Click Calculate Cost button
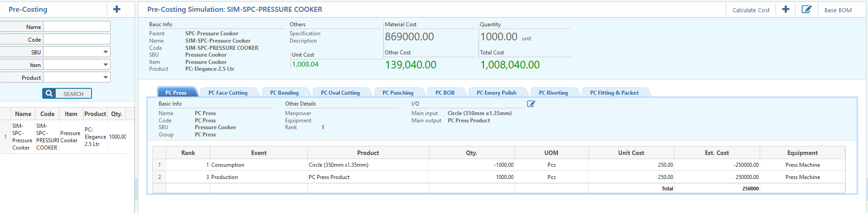Viewport: 868px width, 213px height. (x=751, y=10)
